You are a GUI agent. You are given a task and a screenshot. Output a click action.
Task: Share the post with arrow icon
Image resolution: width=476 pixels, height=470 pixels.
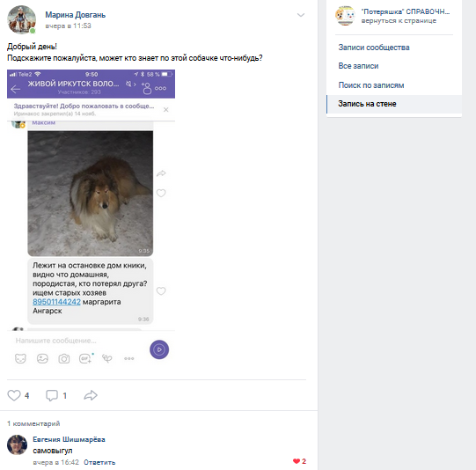[91, 395]
